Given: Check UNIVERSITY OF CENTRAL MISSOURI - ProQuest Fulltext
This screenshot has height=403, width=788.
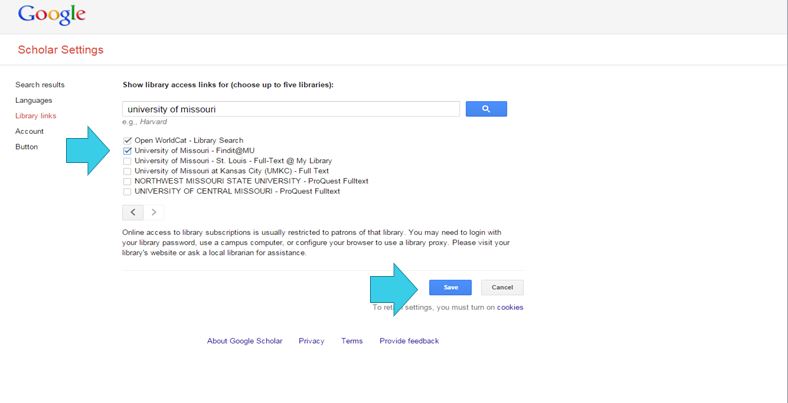Looking at the screenshot, I should point(127,191).
